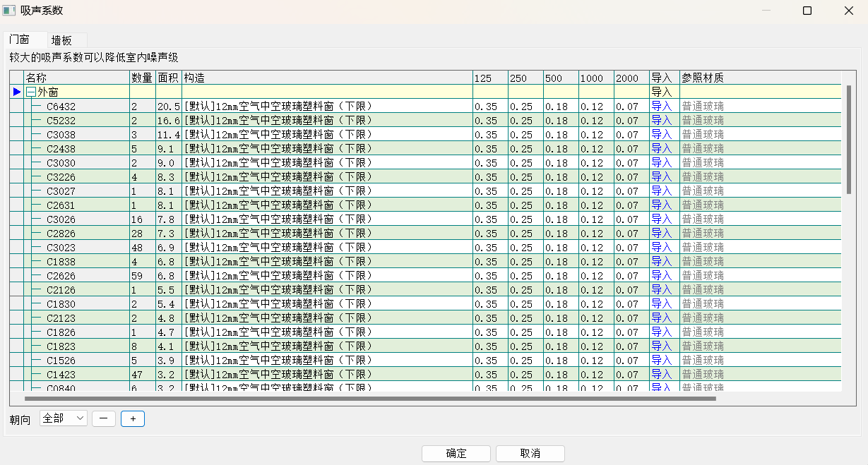This screenshot has height=465, width=868.
Task: Click the 构造 column header
Action: point(327,78)
